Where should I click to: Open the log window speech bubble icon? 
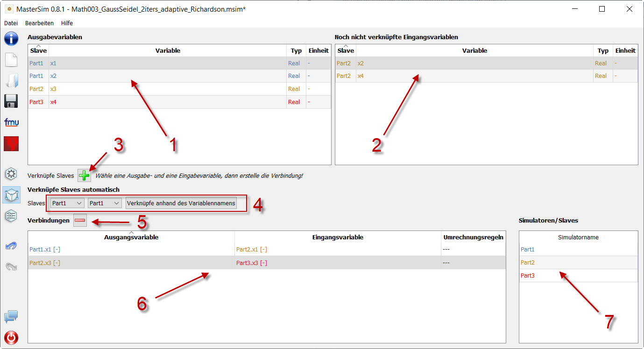(11, 317)
